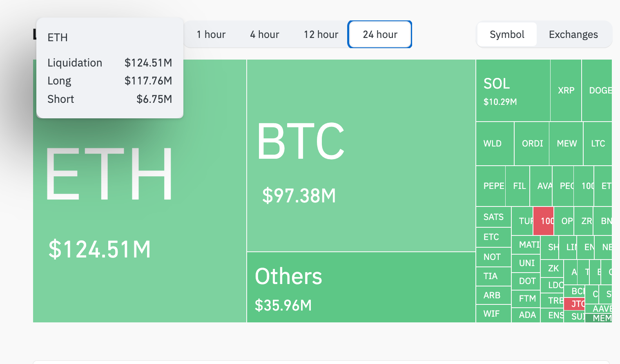Select the Symbol view option

[507, 34]
